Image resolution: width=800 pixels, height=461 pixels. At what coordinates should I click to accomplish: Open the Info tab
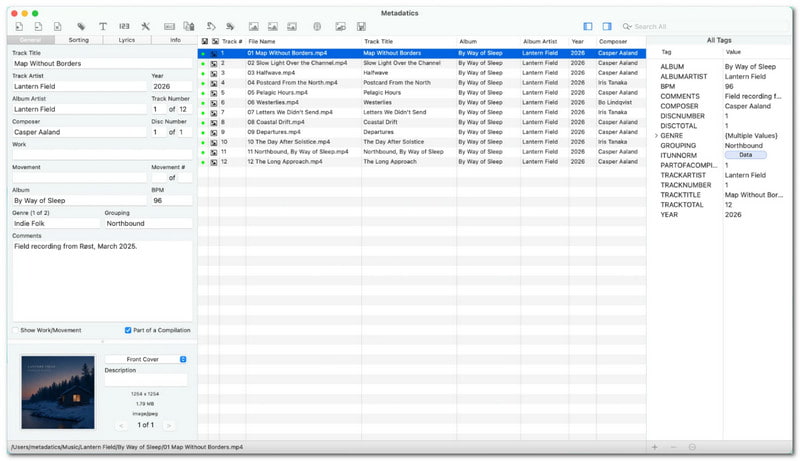tap(175, 40)
